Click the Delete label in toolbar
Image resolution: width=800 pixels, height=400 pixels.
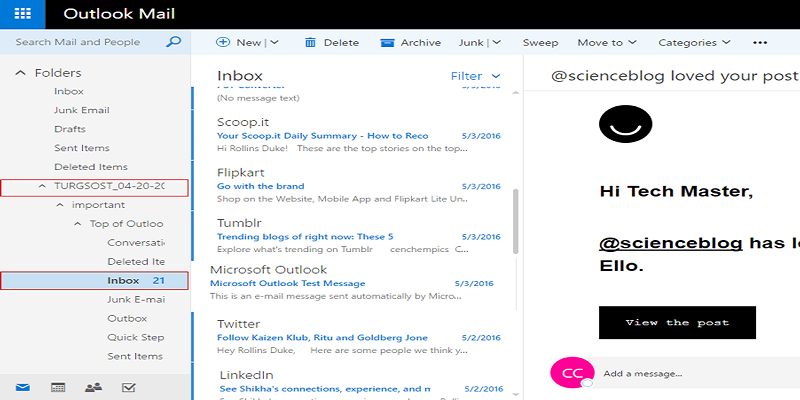[x=341, y=42]
